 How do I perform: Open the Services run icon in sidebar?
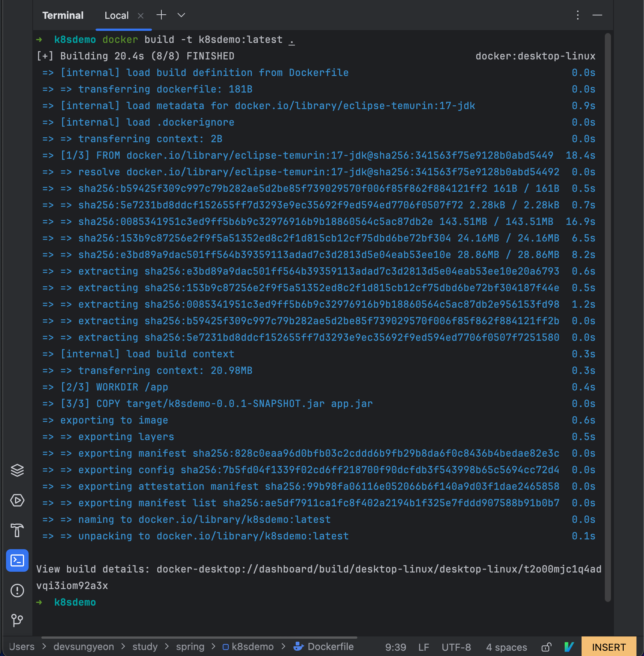click(x=17, y=500)
